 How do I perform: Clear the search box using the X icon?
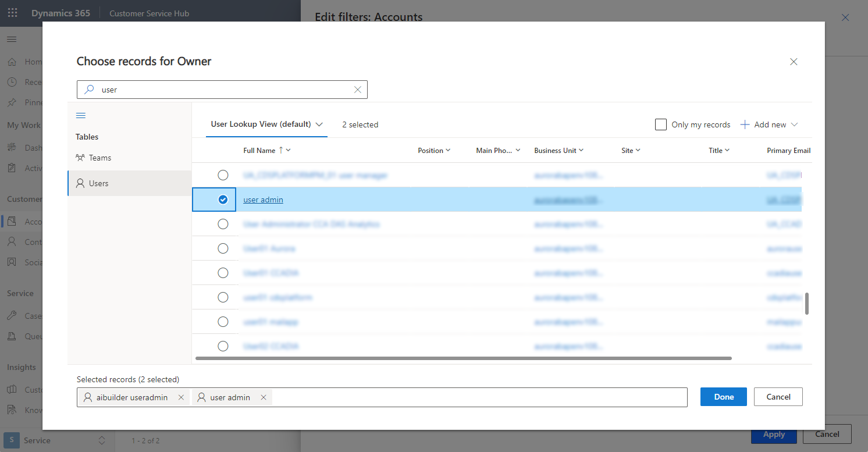pos(357,89)
